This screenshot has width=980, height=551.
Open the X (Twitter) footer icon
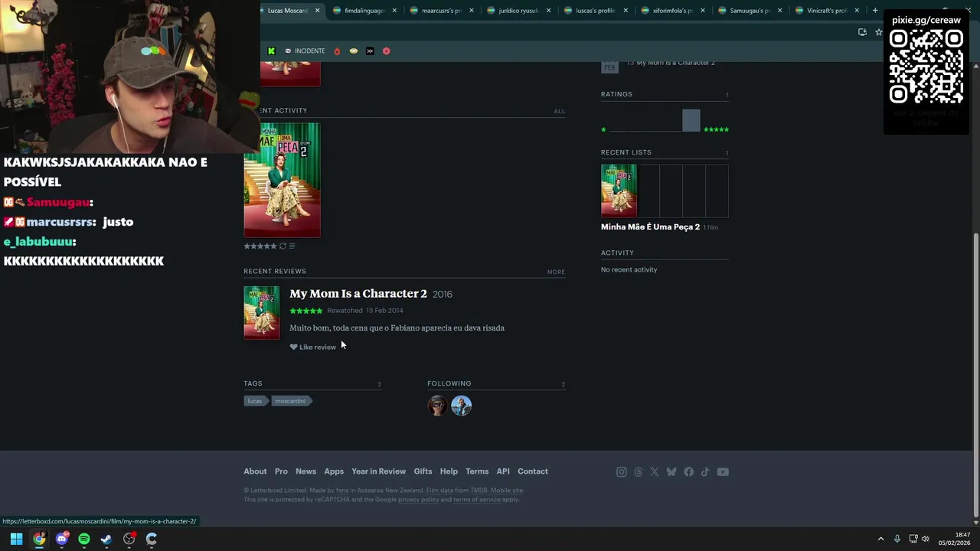point(655,472)
